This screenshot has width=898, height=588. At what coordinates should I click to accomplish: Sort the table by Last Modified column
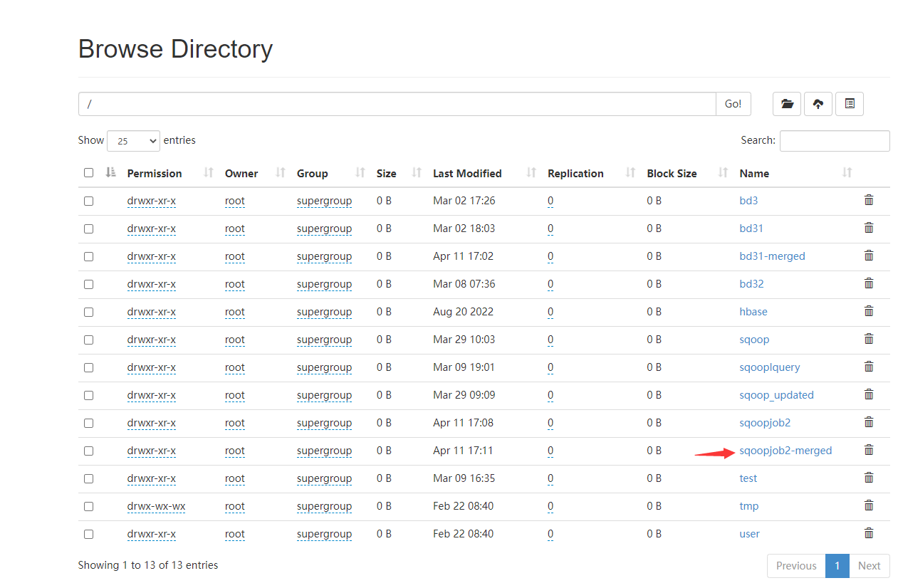point(467,174)
